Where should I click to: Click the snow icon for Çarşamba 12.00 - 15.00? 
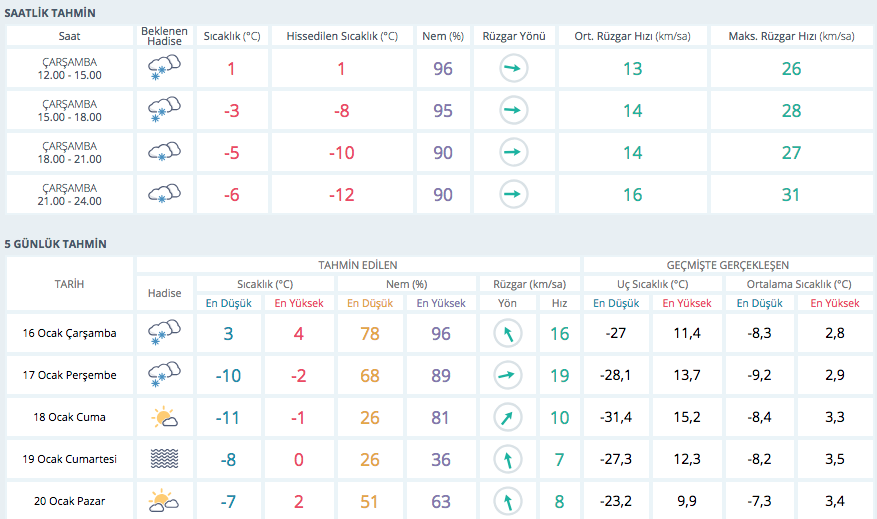(x=164, y=69)
